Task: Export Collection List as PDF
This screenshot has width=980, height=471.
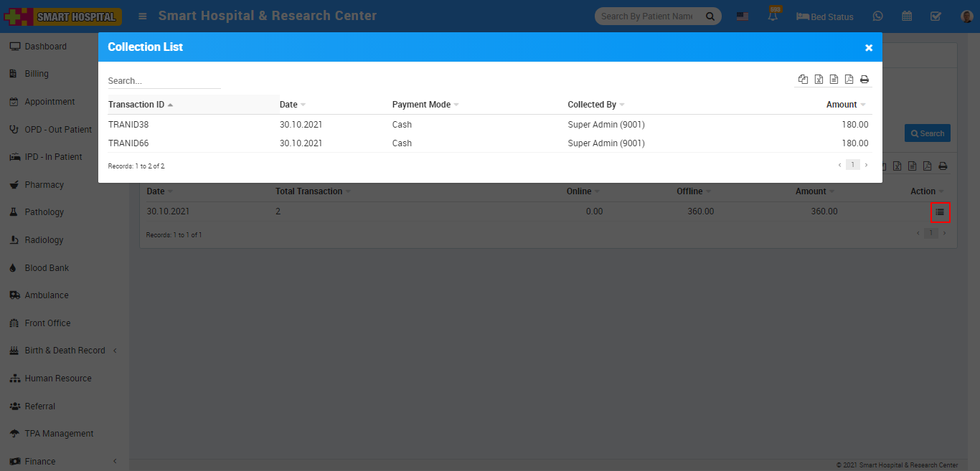Action: (849, 80)
